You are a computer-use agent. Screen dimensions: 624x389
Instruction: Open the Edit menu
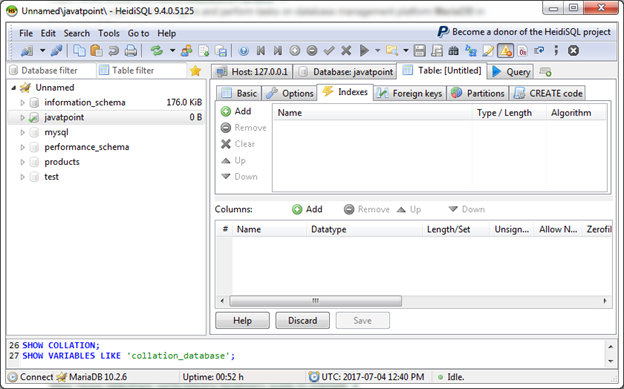[x=48, y=33]
